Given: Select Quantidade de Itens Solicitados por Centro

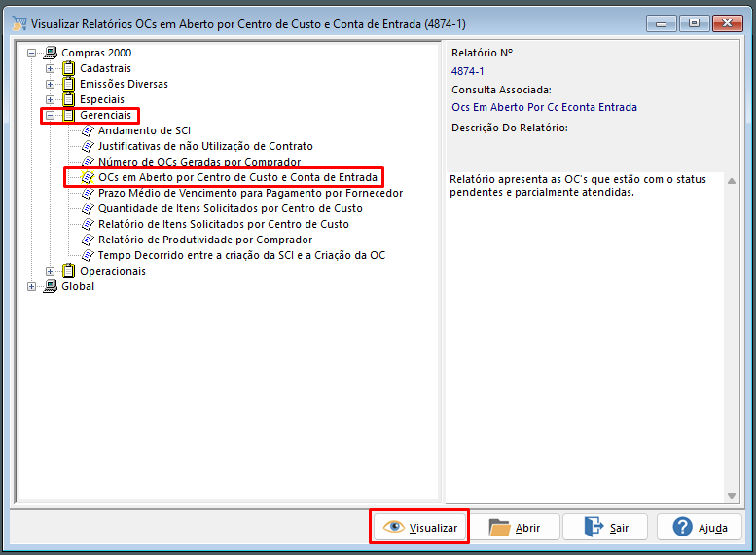Looking at the screenshot, I should (x=231, y=208).
